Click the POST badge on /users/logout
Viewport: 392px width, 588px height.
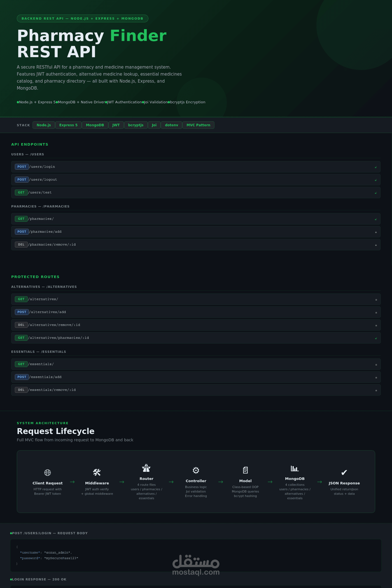click(22, 179)
